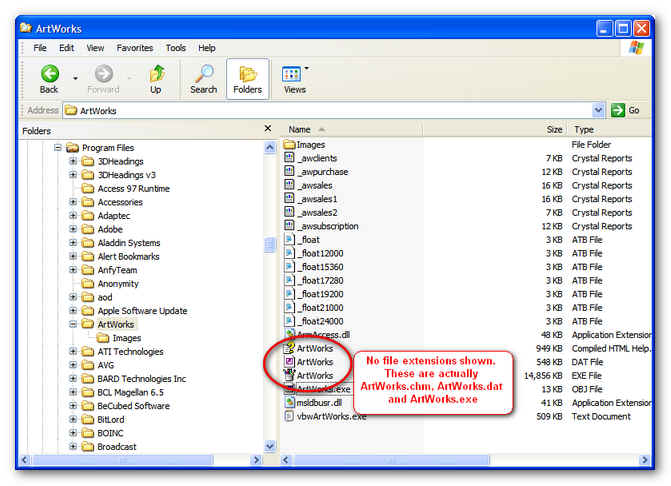This screenshot has width=671, height=486.
Task: Select the ArtWorks compiled HTML help icon
Action: (x=290, y=348)
